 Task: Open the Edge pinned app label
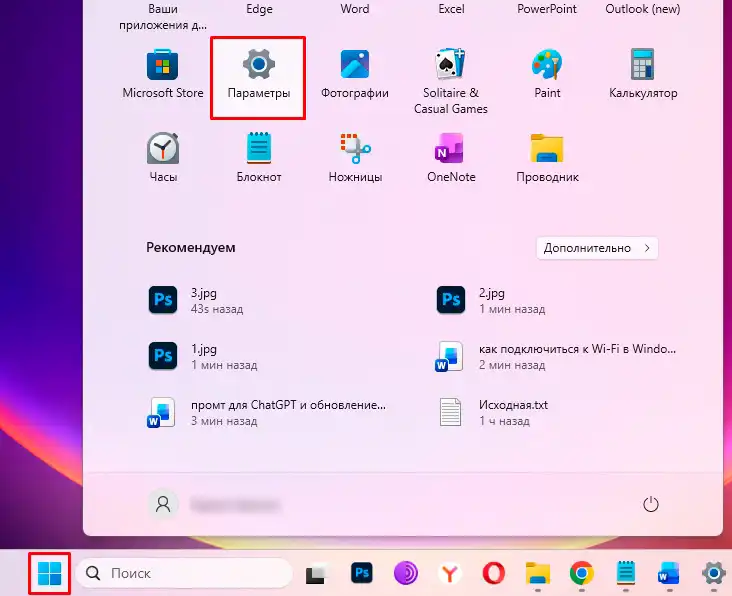point(259,8)
